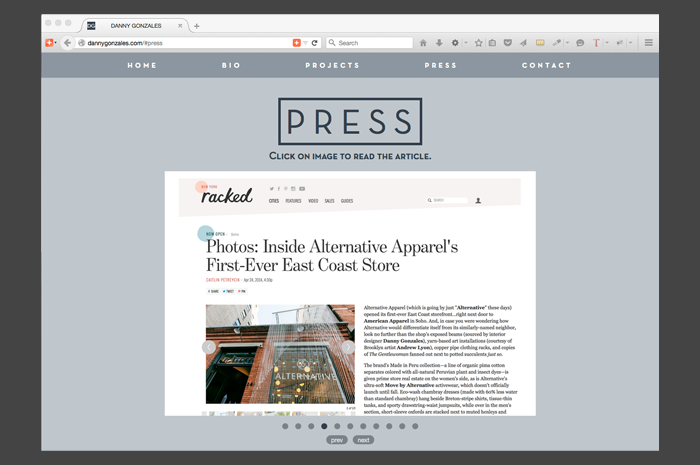The height and width of the screenshot is (465, 700).
Task: Reload the page with the refresh icon
Action: coord(314,43)
